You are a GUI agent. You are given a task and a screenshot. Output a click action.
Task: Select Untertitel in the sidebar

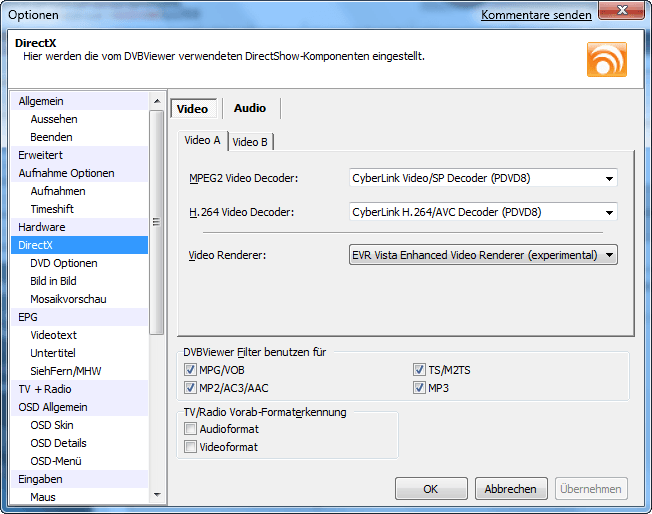click(x=79, y=353)
